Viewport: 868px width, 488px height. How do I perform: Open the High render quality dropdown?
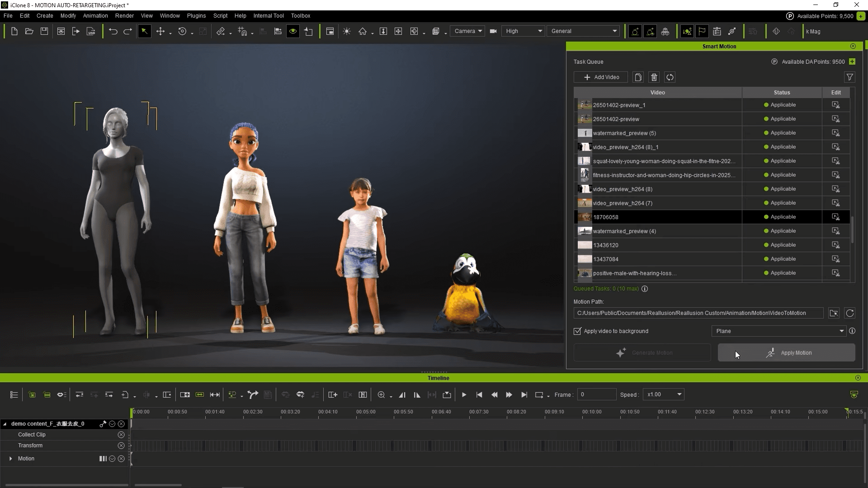click(523, 31)
